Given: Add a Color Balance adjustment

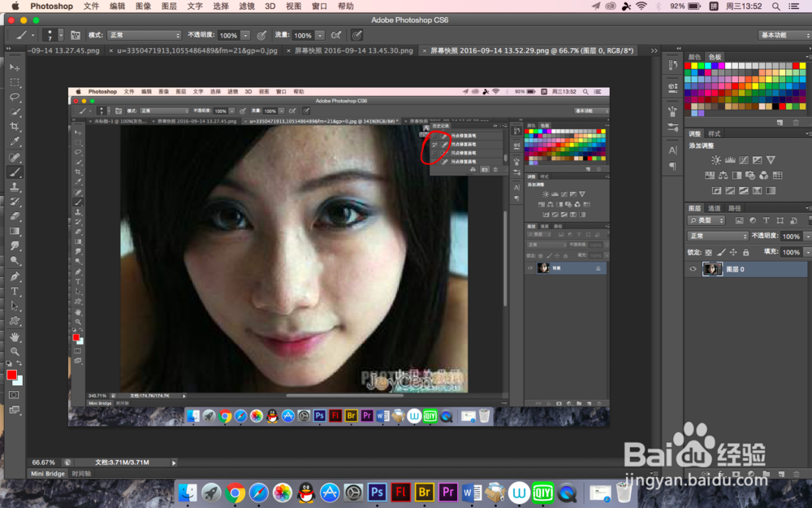Looking at the screenshot, I should (723, 176).
